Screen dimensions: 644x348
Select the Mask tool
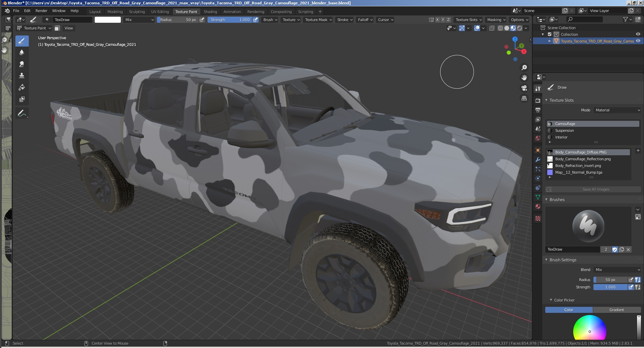pos(22,99)
